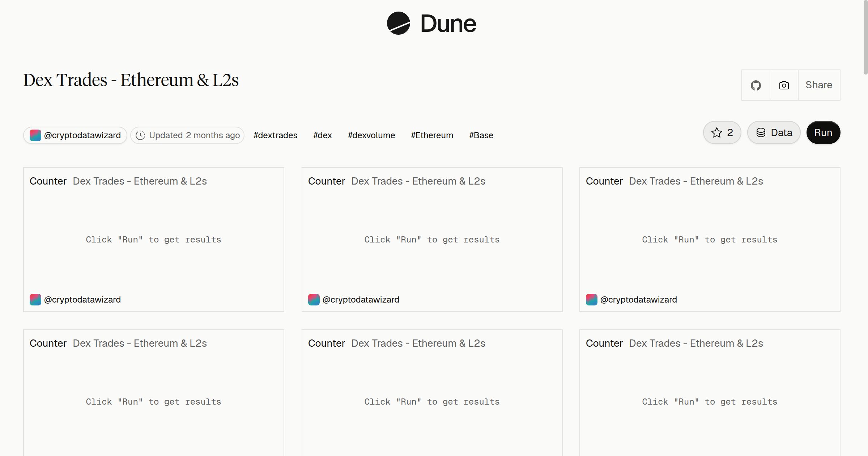The width and height of the screenshot is (868, 456).
Task: Click the avatar icon in the header author pill
Action: tap(35, 135)
